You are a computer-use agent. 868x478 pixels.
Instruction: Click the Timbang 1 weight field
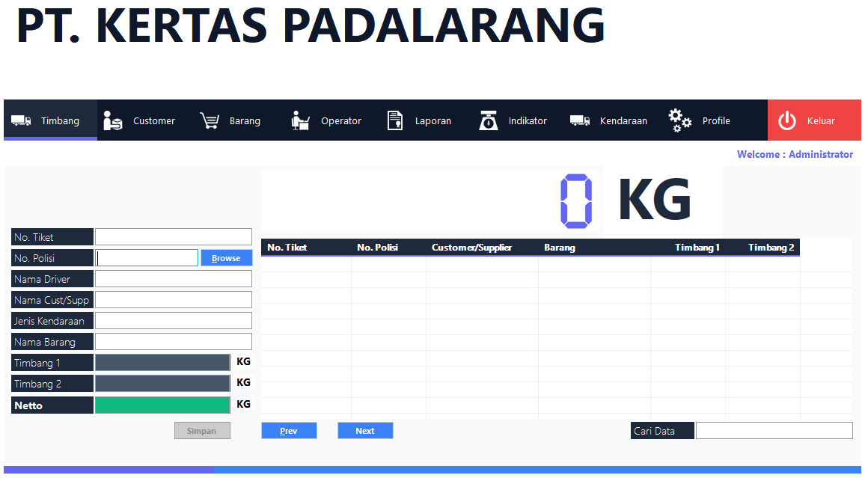(x=163, y=362)
